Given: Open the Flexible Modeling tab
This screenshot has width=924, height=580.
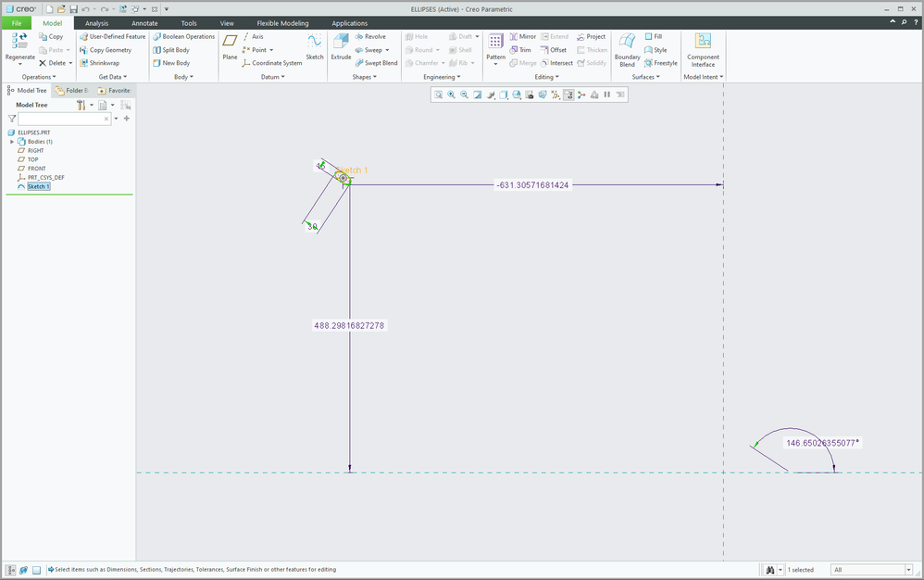Looking at the screenshot, I should 282,23.
